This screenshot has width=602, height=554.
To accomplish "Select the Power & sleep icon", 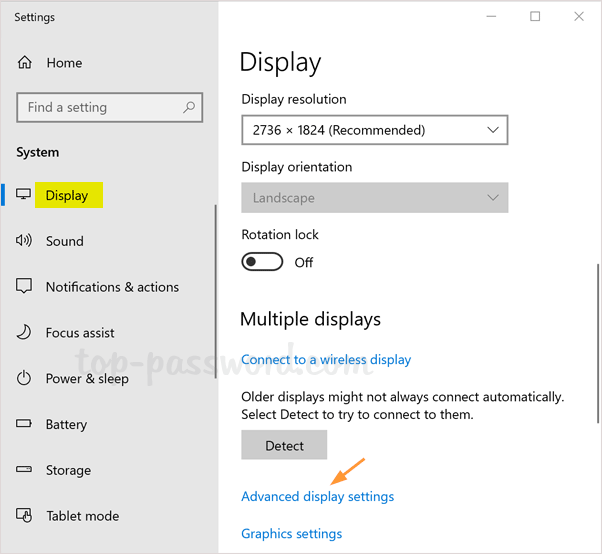I will coord(25,379).
